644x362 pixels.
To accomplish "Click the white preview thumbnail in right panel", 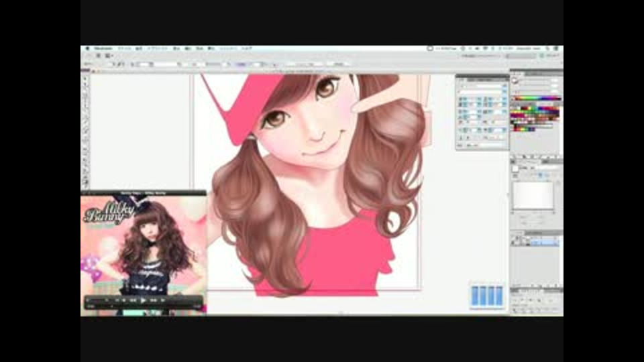I will coord(533,195).
